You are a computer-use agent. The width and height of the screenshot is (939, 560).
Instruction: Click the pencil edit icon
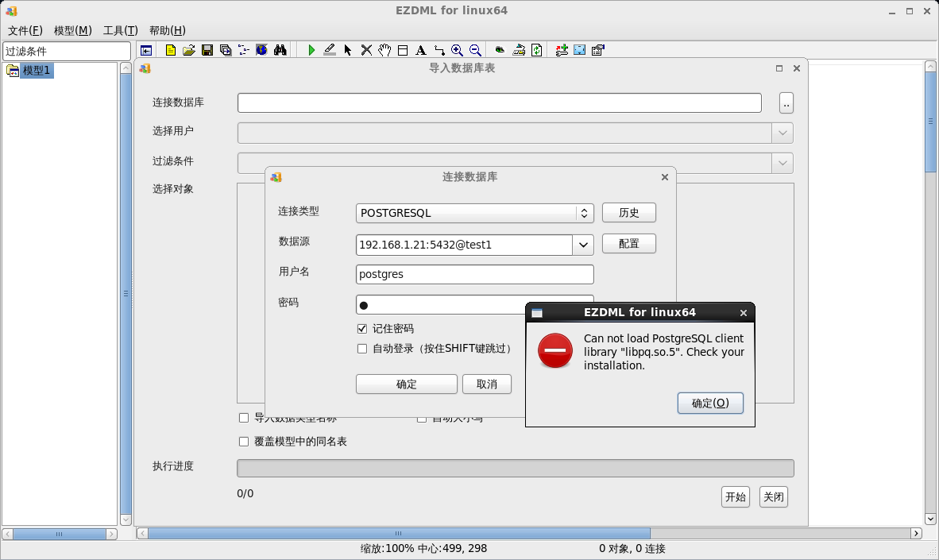coord(330,50)
